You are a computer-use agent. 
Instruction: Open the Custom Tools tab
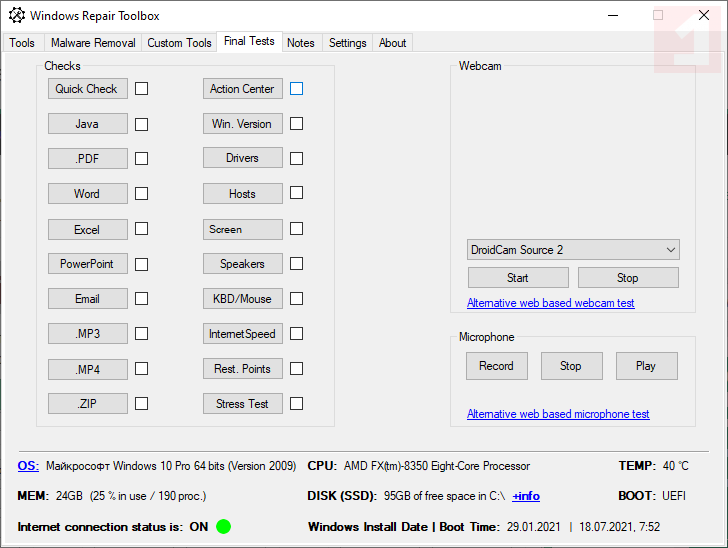tap(179, 43)
